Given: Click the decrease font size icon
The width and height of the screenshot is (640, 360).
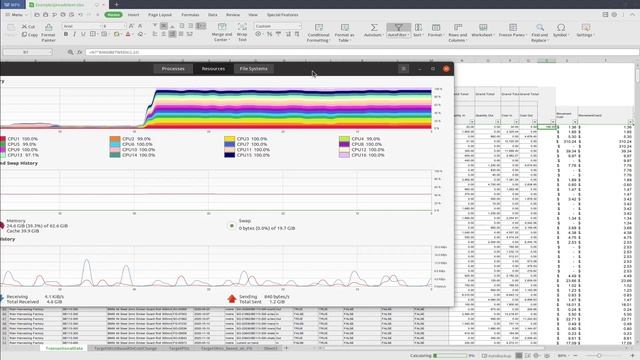Looking at the screenshot, I should tap(140, 26).
